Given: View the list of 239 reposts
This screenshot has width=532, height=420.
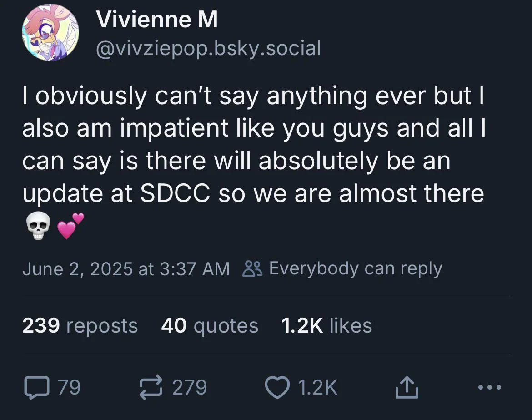Looking at the screenshot, I should (80, 326).
